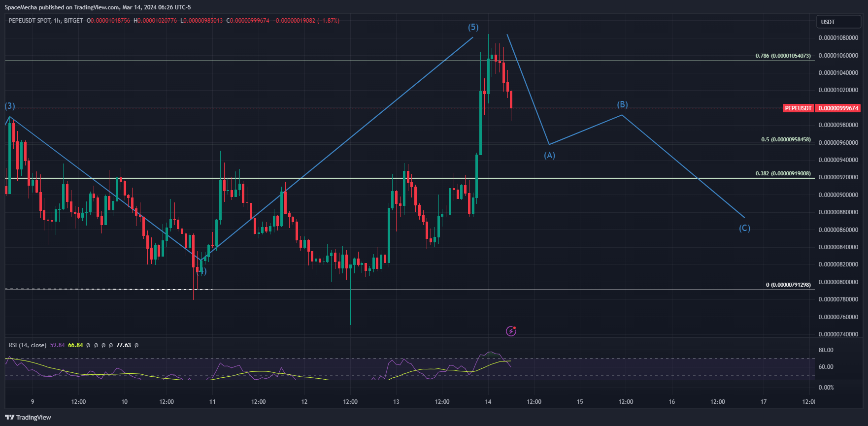
Task: Click the 0.382 Fibonacci level label
Action: click(x=783, y=173)
